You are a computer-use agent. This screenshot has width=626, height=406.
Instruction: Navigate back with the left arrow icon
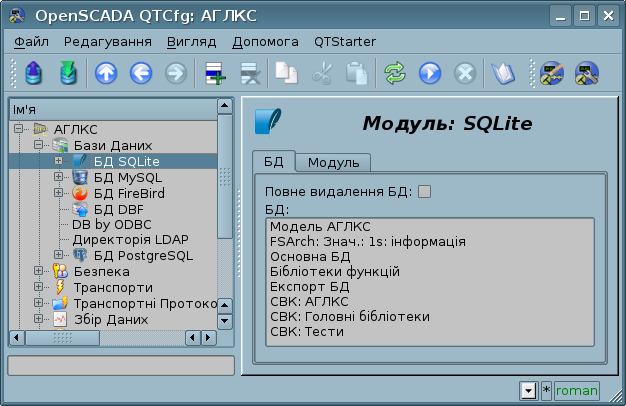pos(140,73)
